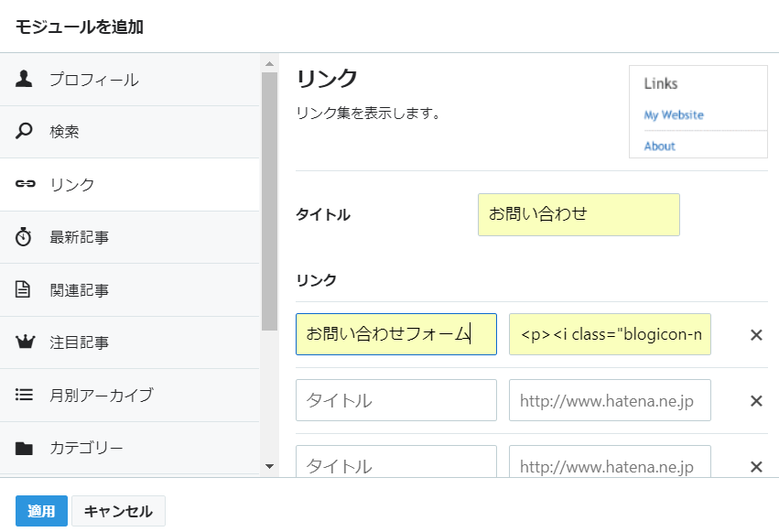Click the タイトル field containing お問い合わせ
This screenshot has height=532, width=779.
pyautogui.click(x=579, y=214)
